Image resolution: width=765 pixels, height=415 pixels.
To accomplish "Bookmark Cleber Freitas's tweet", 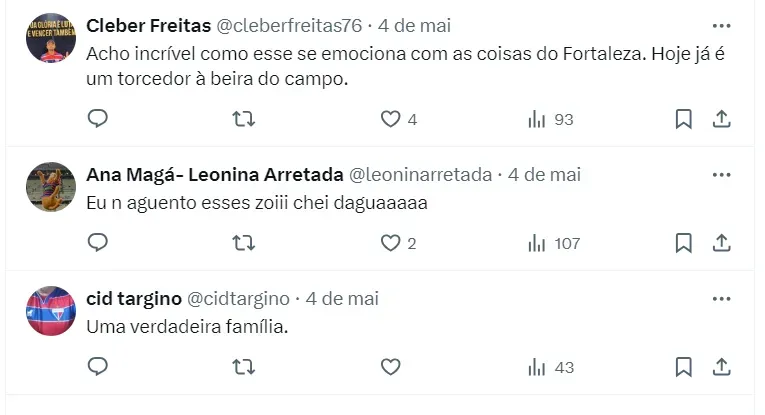I will pos(684,119).
